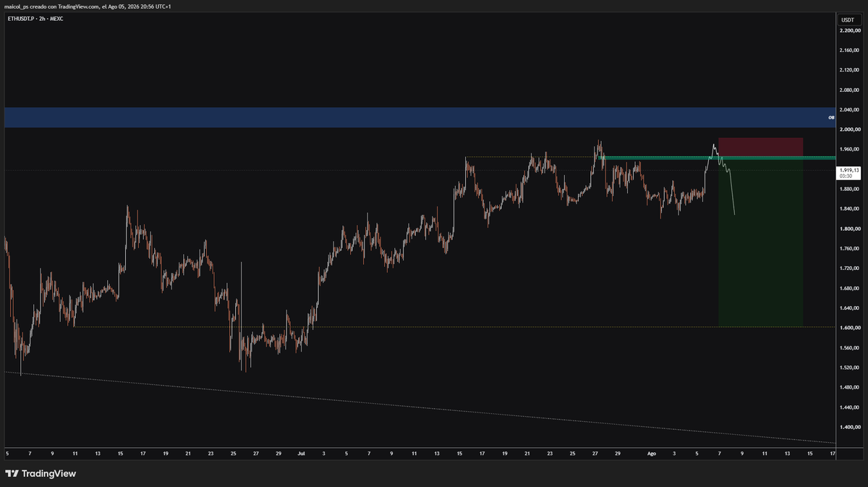The width and height of the screenshot is (868, 487).
Task: Click the maicol_ps creado con TradingView.com header text
Action: 88,6
